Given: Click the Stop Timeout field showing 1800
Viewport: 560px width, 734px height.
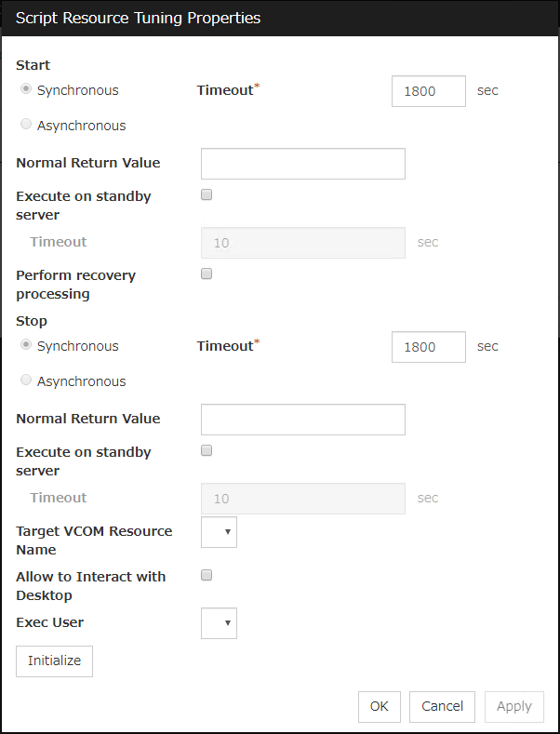Looking at the screenshot, I should tap(428, 347).
